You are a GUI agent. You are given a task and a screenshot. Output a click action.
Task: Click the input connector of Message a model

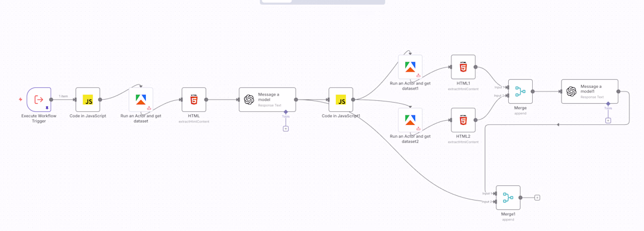[239, 100]
